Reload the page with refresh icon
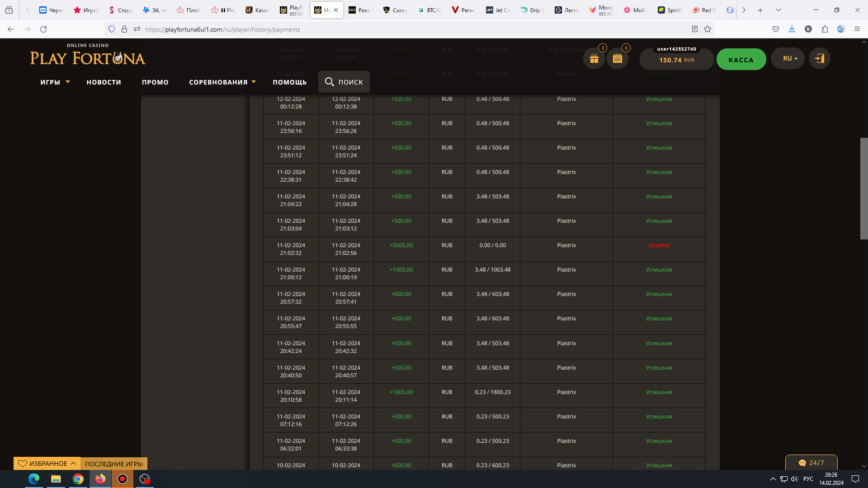 43,29
